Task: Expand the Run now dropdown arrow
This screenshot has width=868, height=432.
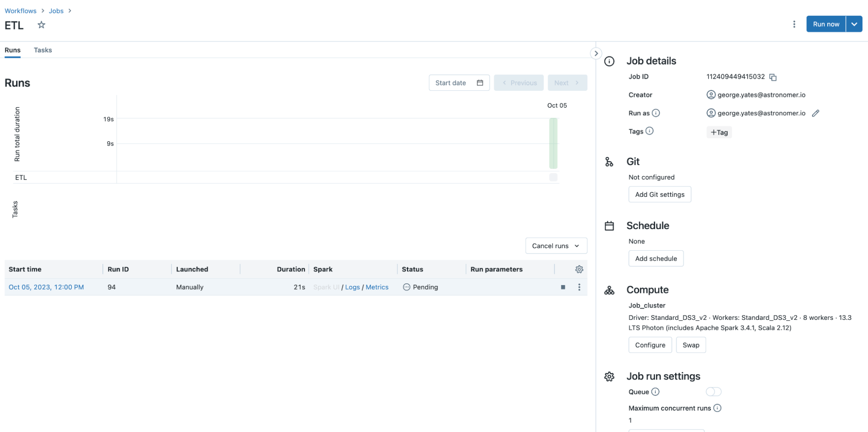Action: coord(854,24)
